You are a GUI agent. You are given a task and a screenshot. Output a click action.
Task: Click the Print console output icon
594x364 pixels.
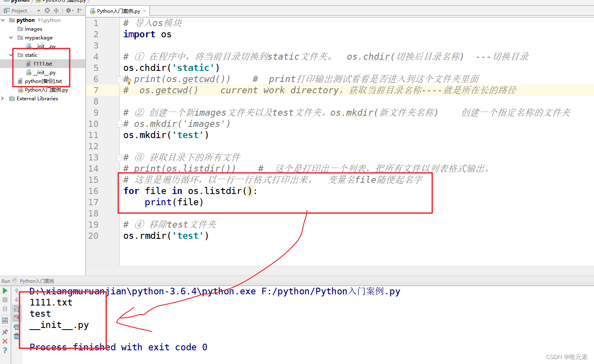tap(17, 327)
